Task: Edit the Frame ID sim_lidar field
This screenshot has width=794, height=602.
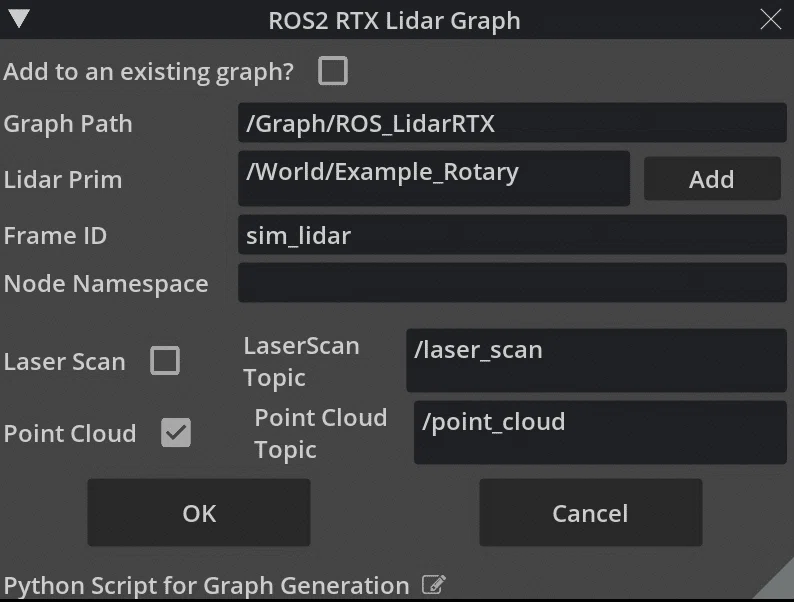Action: pyautogui.click(x=512, y=235)
